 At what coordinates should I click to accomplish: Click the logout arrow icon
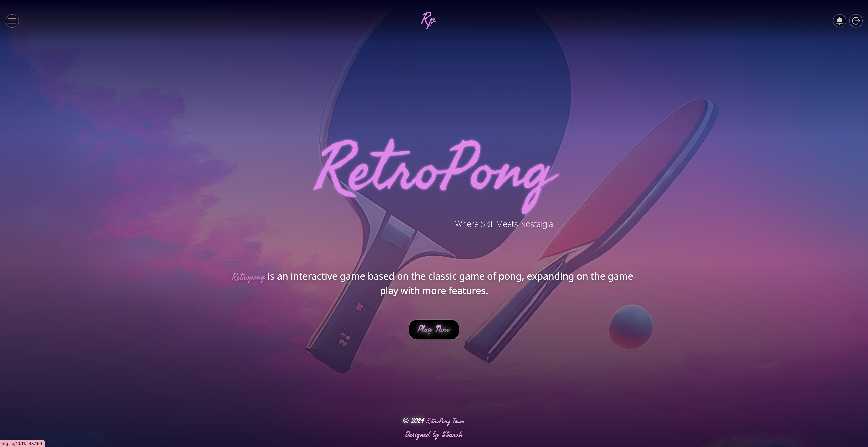click(856, 21)
